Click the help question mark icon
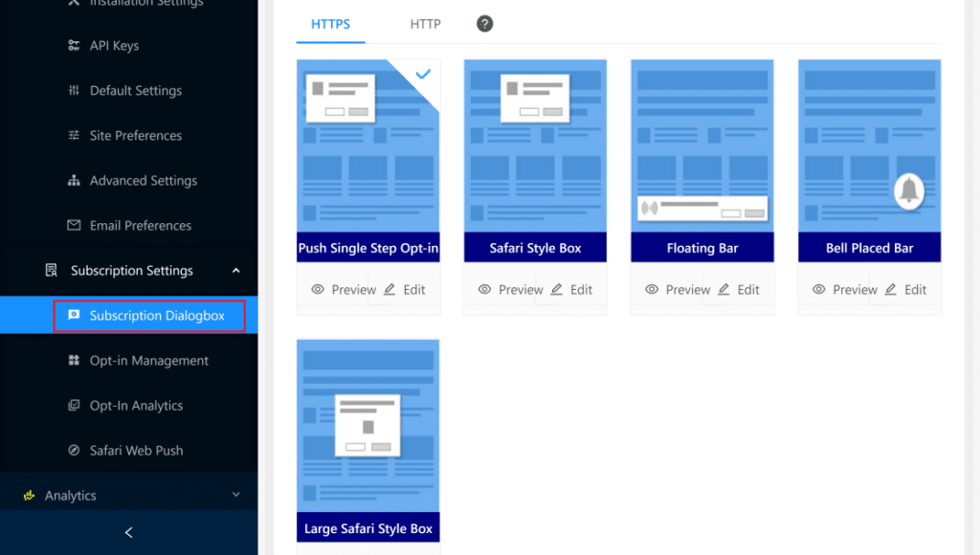Screen dimensions: 980x555 (484, 23)
